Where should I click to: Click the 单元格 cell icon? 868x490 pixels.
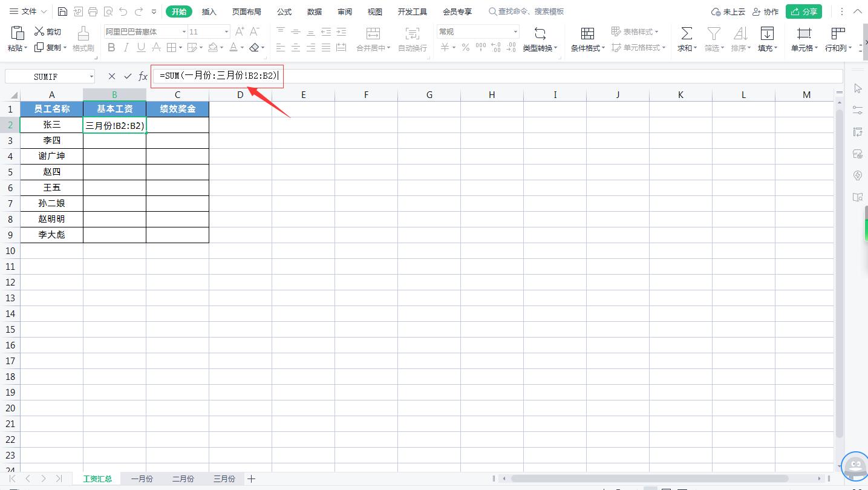[x=804, y=33]
